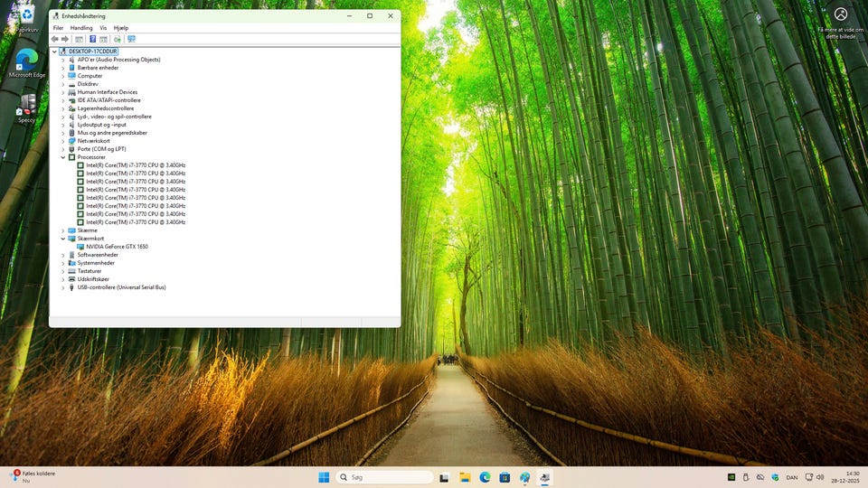Collapse the Processorer node arrow
Viewport: 868px width, 488px height.
[x=63, y=157]
